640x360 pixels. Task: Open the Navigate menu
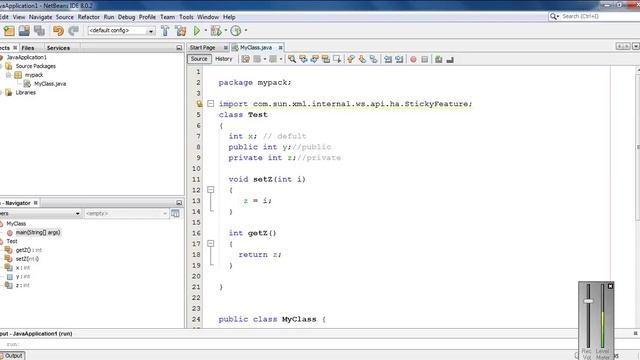click(40, 17)
